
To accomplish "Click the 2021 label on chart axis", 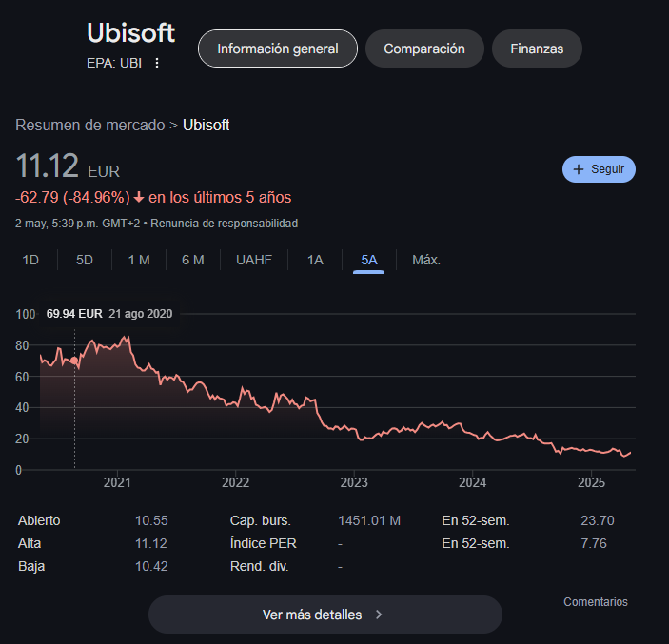I will tap(117, 482).
